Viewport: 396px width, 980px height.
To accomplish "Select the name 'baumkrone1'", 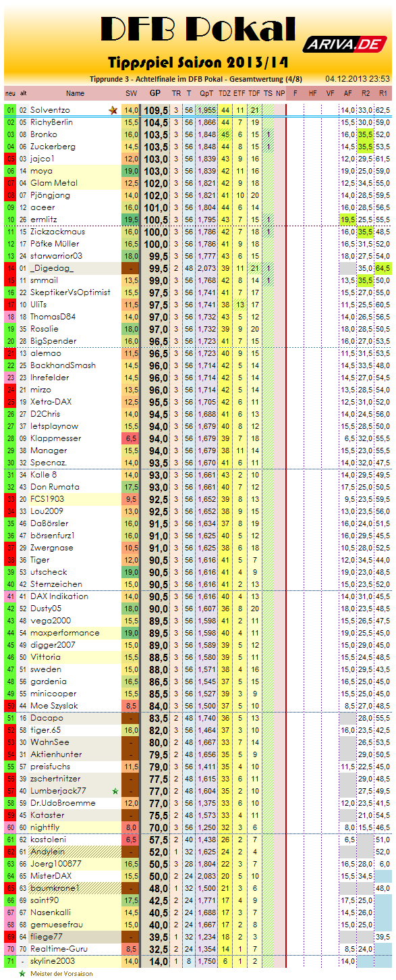I will [x=55, y=888].
